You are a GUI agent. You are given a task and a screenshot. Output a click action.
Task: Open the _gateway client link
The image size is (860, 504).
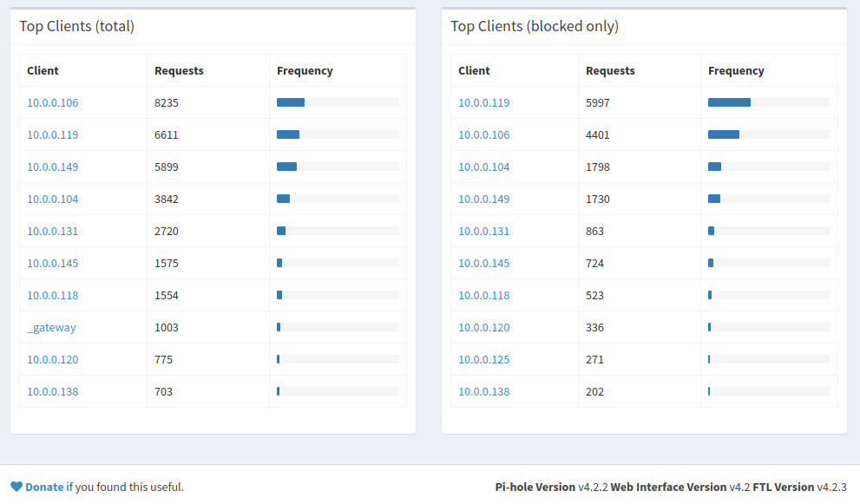click(51, 327)
